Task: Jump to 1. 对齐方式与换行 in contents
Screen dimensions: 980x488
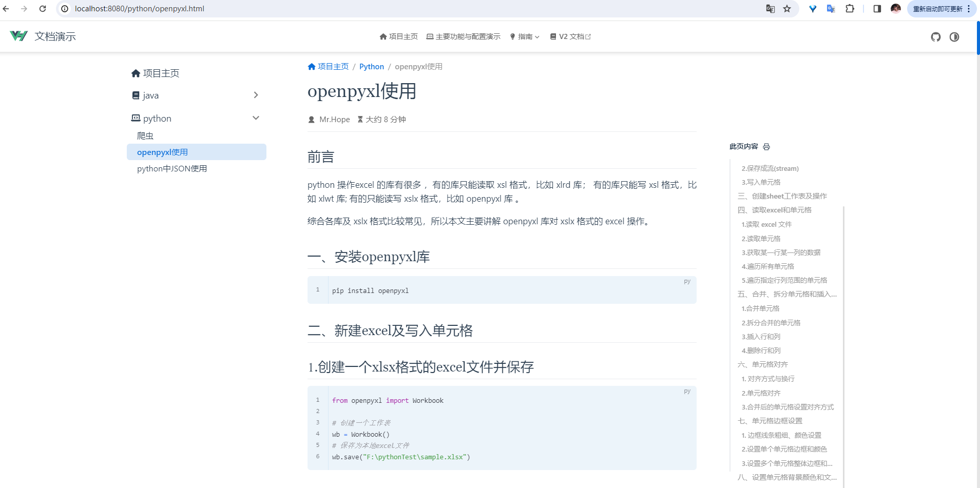Action: click(x=768, y=379)
